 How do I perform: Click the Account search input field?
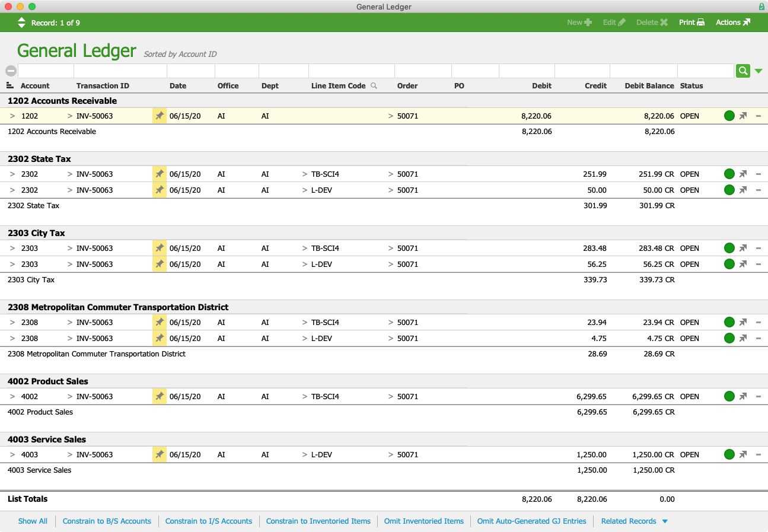(x=46, y=71)
